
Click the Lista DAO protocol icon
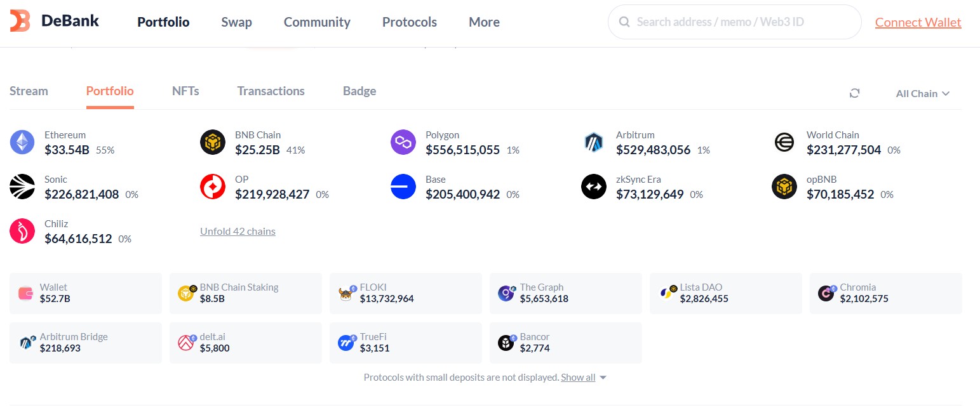666,293
